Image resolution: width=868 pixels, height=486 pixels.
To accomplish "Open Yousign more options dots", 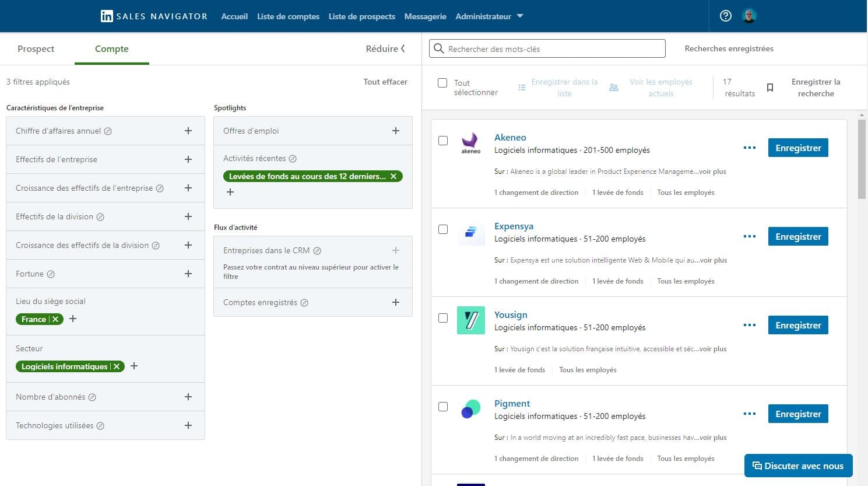I will coord(750,325).
